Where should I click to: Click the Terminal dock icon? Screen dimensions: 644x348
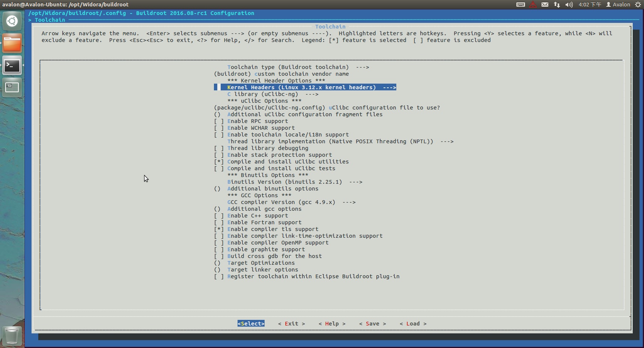(x=12, y=66)
